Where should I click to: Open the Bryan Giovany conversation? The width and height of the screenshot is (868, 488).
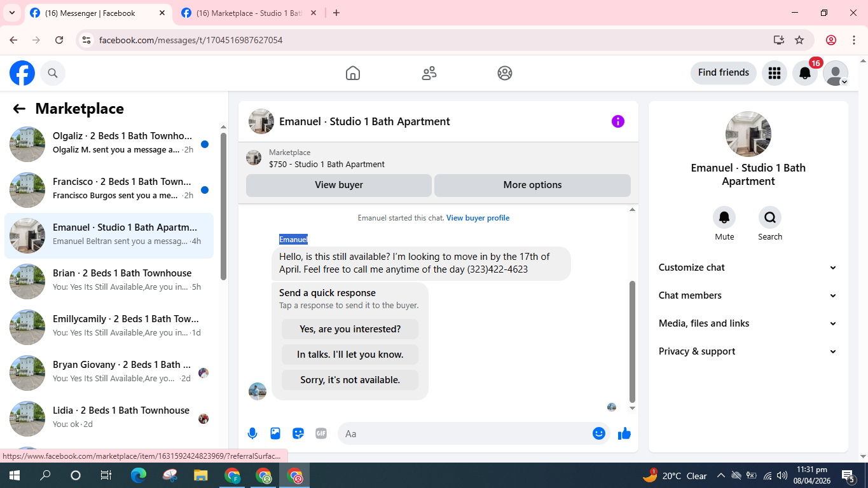(x=109, y=373)
